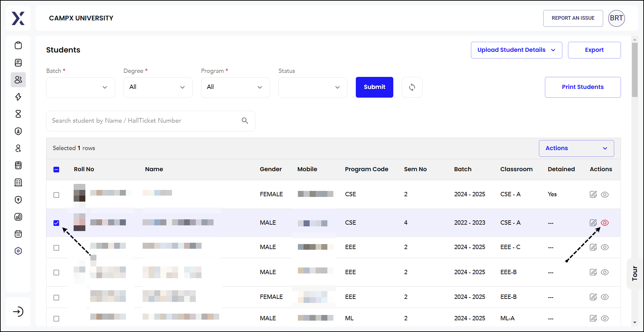View details of FEMALE EEE-B student
This screenshot has height=332, width=644.
[x=605, y=297]
